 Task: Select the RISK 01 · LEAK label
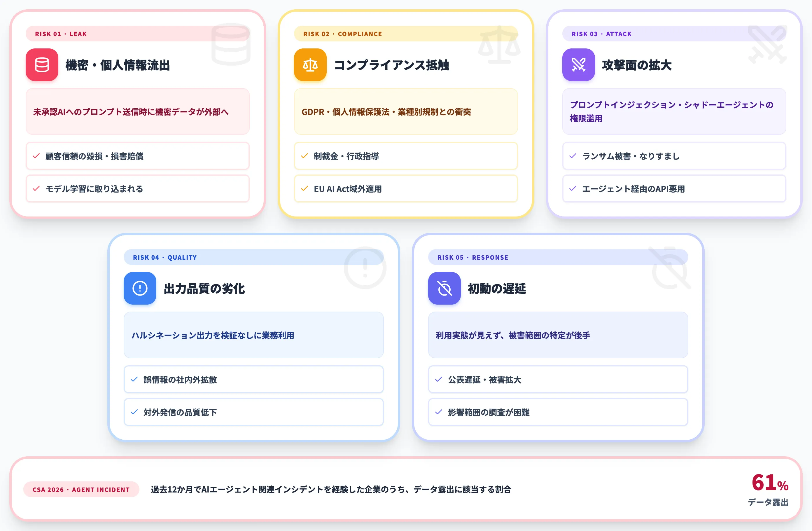click(x=61, y=34)
